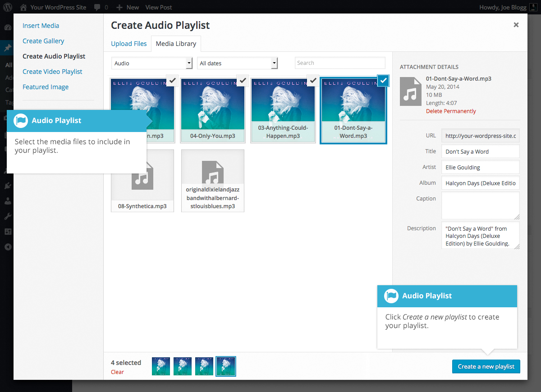Viewport: 541px width, 392px height.
Task: Uncheck the 01-Dont-Say-a-Word.mp3 blue checkmark
Action: tap(383, 81)
